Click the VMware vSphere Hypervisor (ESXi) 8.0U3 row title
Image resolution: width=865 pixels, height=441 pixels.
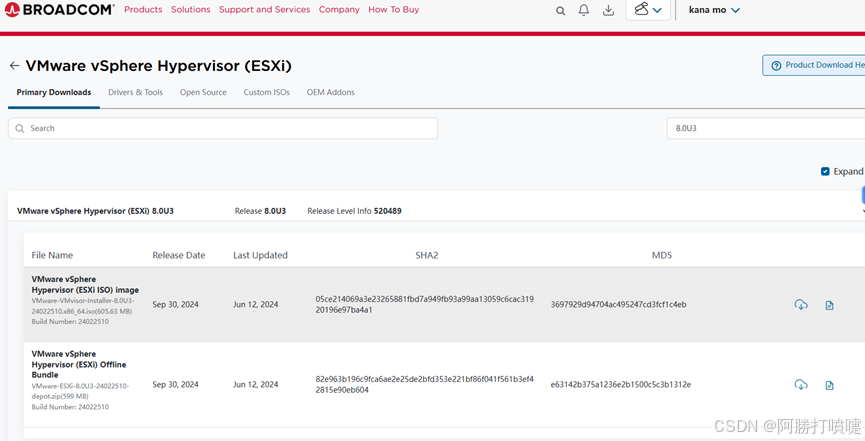95,211
